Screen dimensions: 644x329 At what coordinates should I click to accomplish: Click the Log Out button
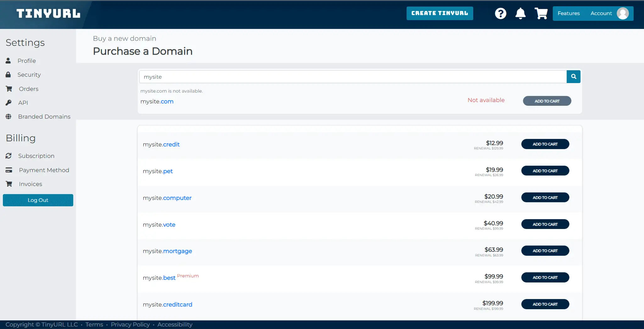[38, 200]
